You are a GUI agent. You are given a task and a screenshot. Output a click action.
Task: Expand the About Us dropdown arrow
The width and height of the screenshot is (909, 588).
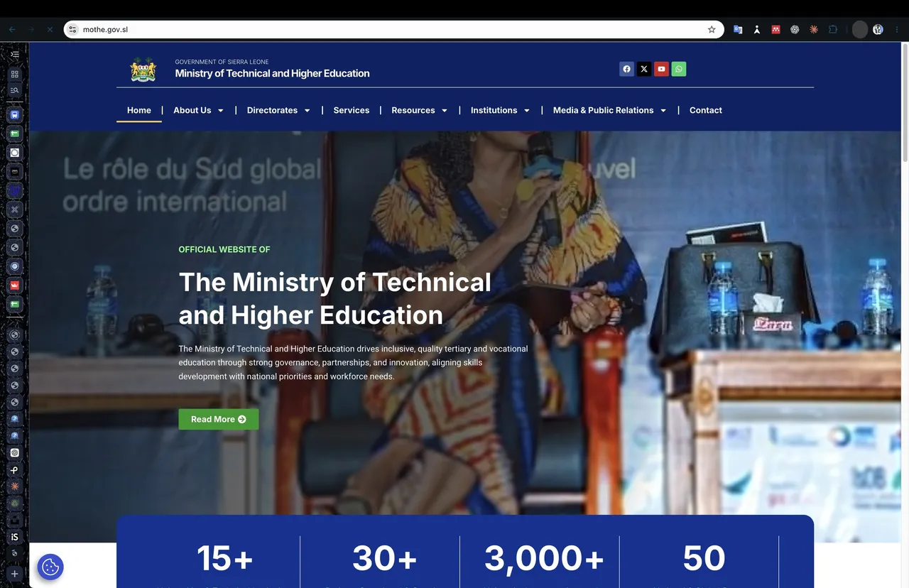point(221,111)
